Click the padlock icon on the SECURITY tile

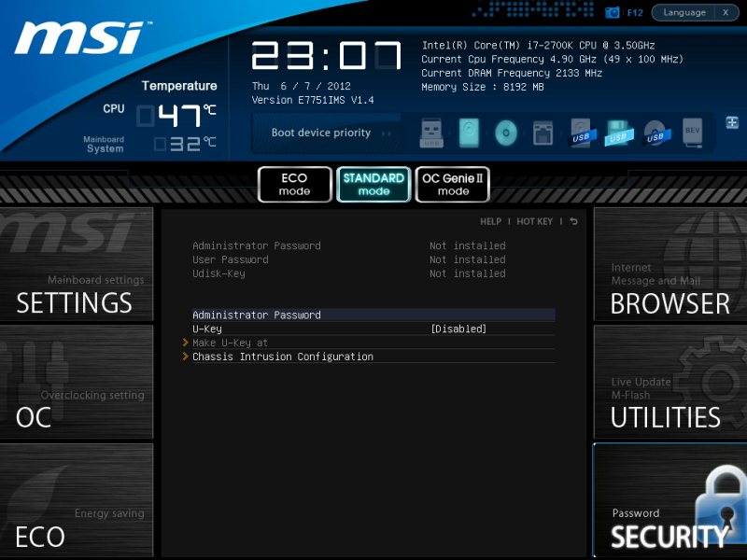[x=721, y=506]
